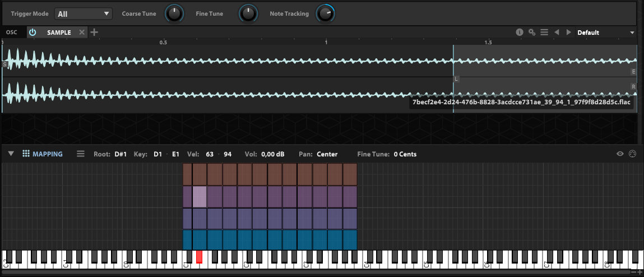Viewport: 644px width, 277px height.
Task: Click the .flac sample filename label
Action: [521, 102]
